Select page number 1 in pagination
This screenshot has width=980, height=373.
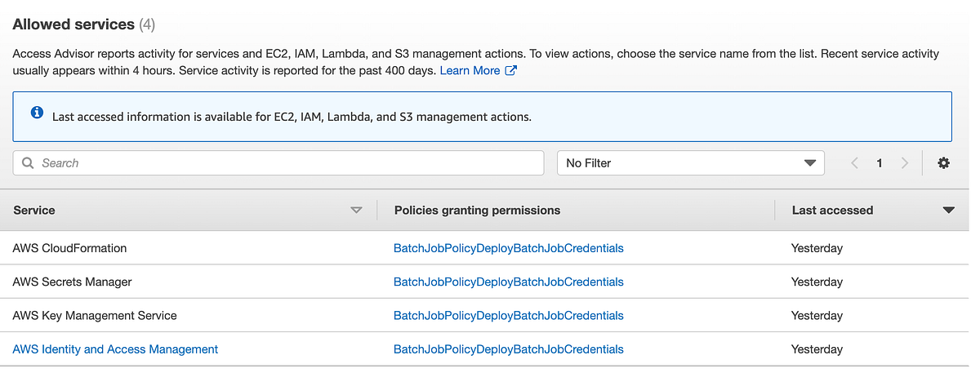pos(880,163)
